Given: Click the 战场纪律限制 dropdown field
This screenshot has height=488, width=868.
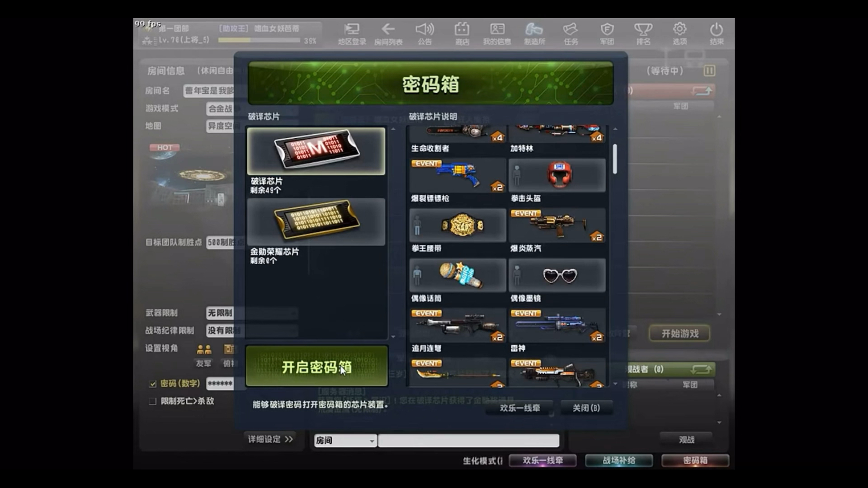Looking at the screenshot, I should click(252, 330).
